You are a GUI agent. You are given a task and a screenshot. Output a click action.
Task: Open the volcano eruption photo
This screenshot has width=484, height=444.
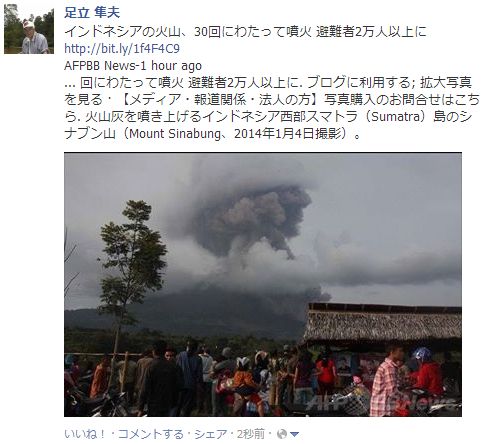[263, 284]
